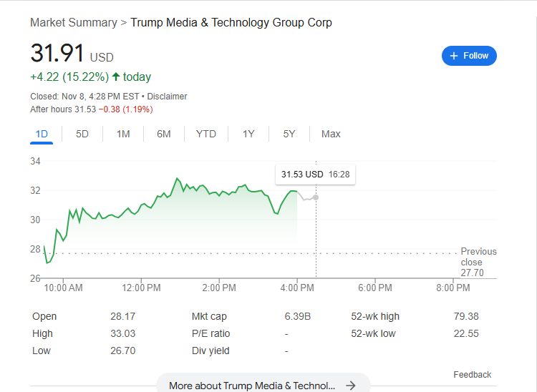Click the 31.53 USD price tooltip
Viewport: 537px width, 392px height.
point(315,175)
